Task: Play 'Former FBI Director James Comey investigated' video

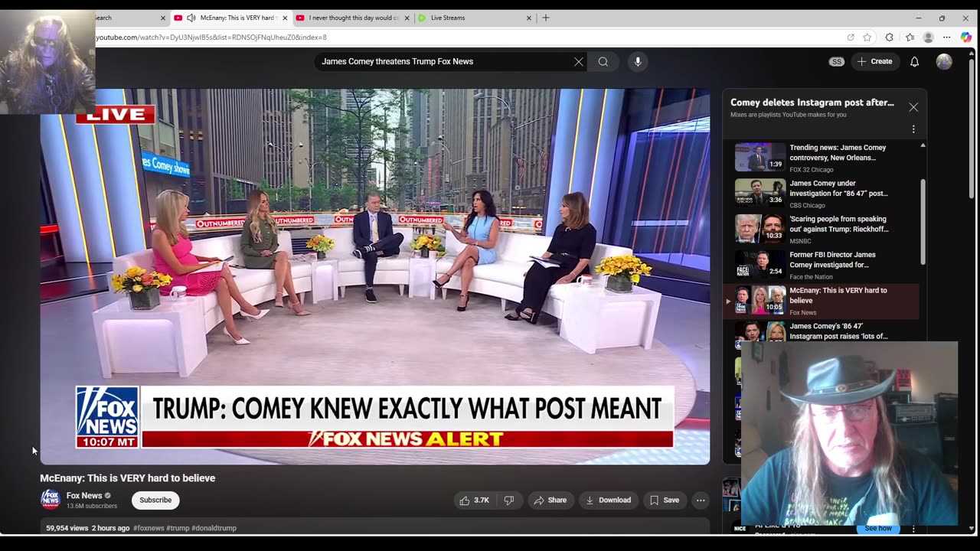Action: point(827,264)
